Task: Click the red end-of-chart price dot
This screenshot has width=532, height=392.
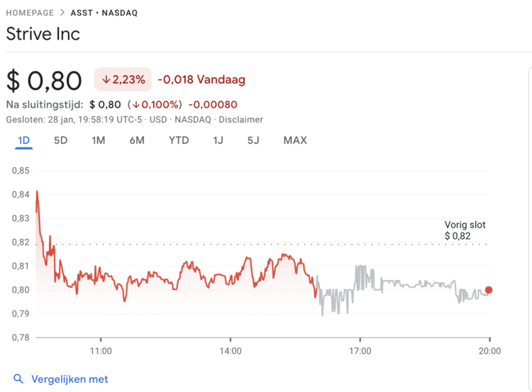Action: click(x=489, y=290)
